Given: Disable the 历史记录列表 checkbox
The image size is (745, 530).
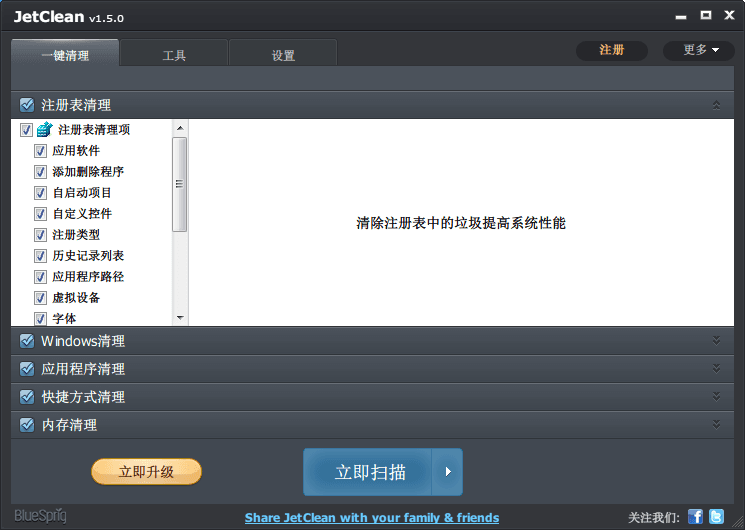Looking at the screenshot, I should coord(40,256).
